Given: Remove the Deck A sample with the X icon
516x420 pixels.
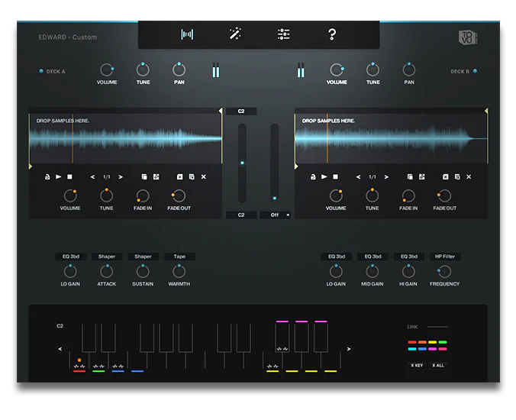Looking at the screenshot, I should tap(203, 176).
